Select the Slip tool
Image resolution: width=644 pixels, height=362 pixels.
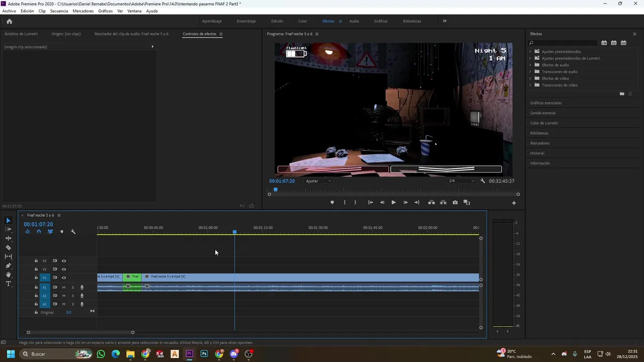pyautogui.click(x=8, y=256)
